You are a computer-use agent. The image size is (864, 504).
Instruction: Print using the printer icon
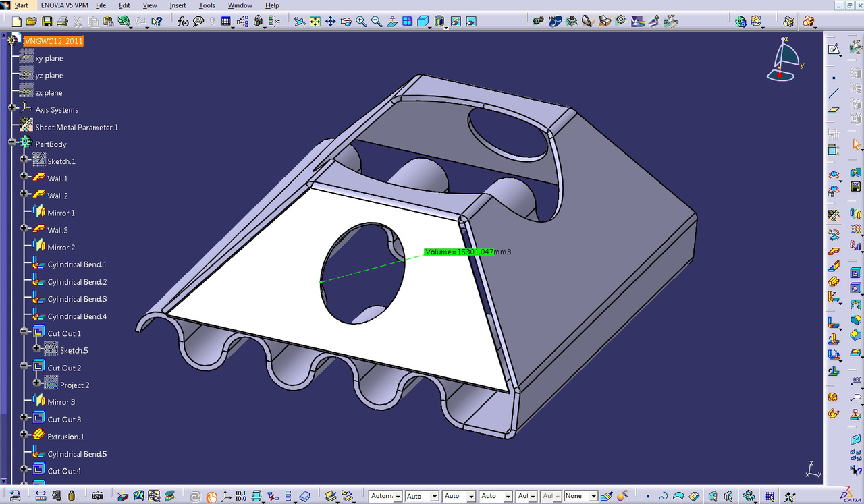[x=62, y=22]
